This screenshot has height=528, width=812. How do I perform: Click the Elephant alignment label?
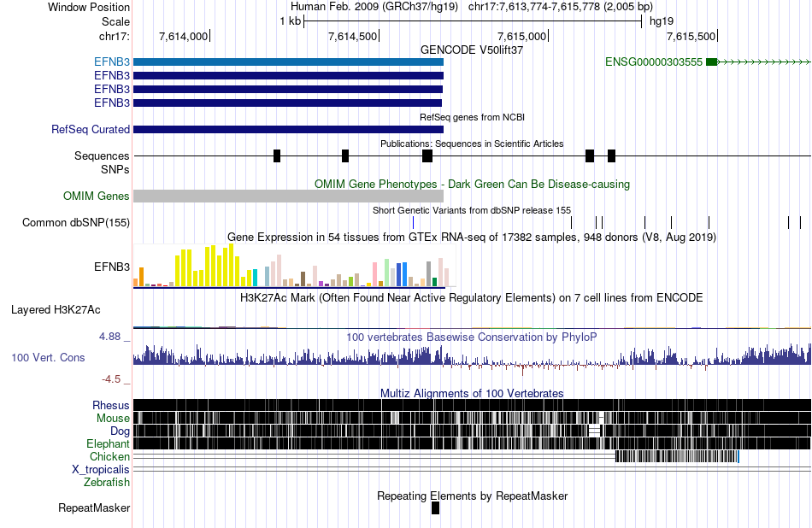(x=109, y=444)
